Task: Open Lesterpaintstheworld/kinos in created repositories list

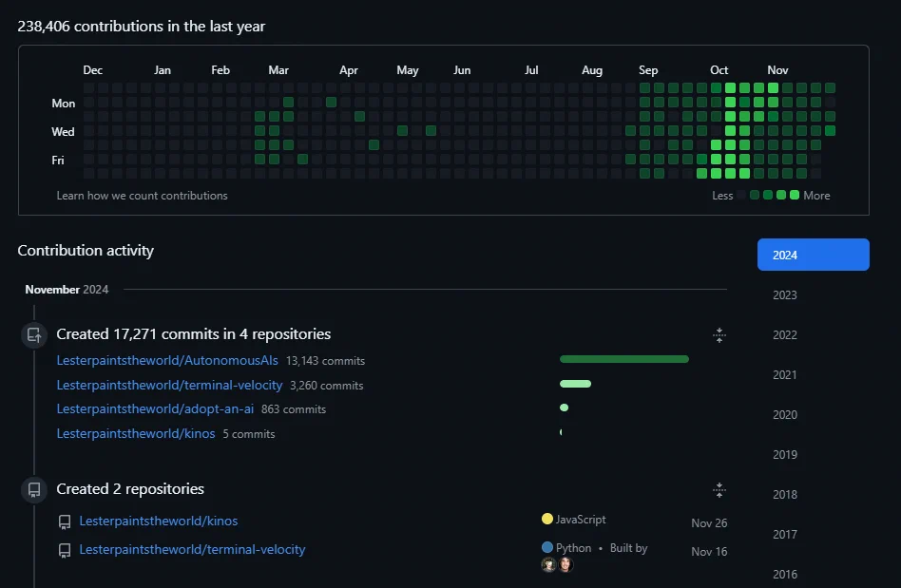Action: point(159,521)
